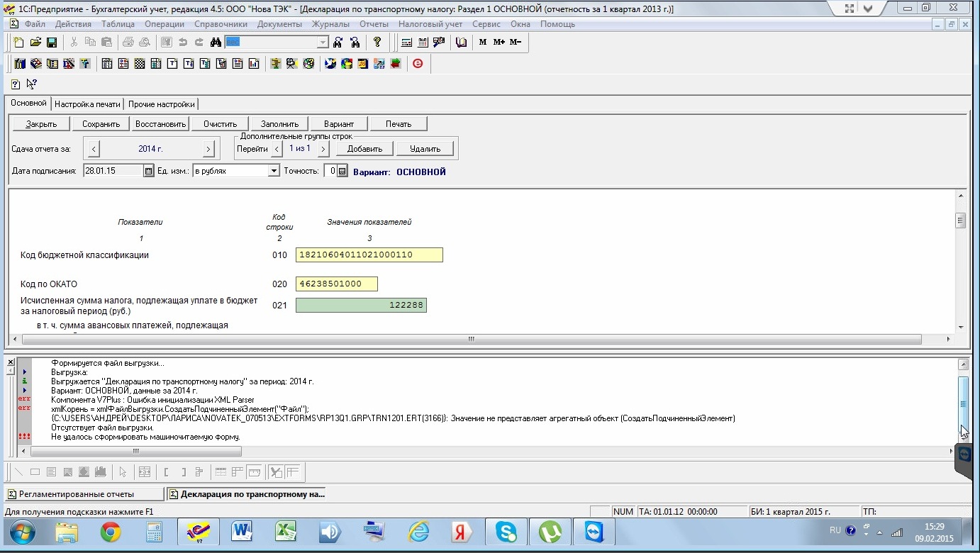Click the Save floppy disk toolbar icon

pos(52,43)
